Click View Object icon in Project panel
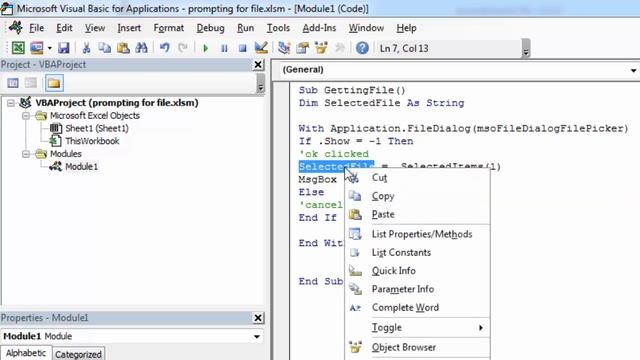Screen dimensions: 640x360 (31, 83)
